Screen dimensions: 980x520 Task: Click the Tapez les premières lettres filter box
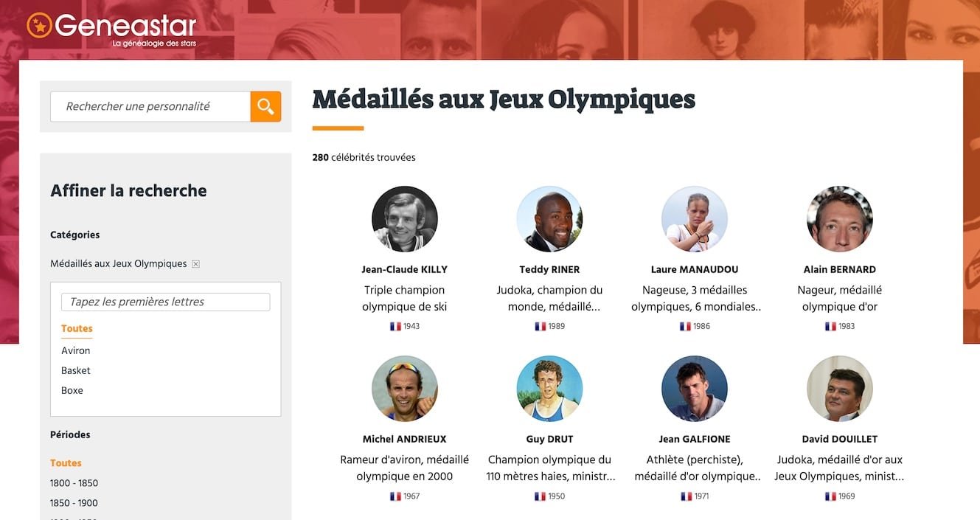point(165,301)
